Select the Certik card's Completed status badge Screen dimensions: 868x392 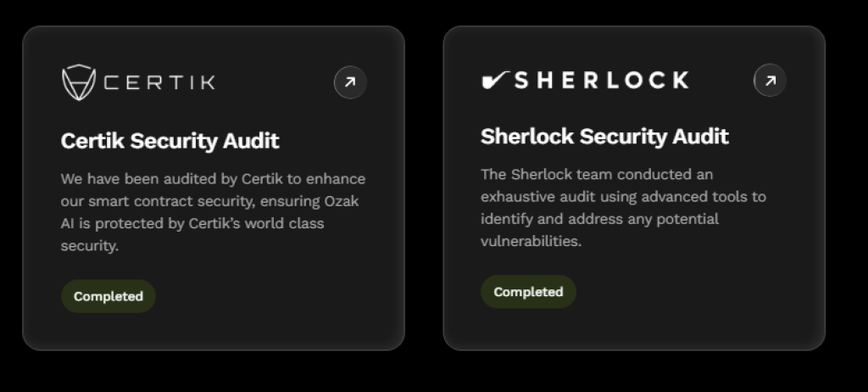[108, 296]
